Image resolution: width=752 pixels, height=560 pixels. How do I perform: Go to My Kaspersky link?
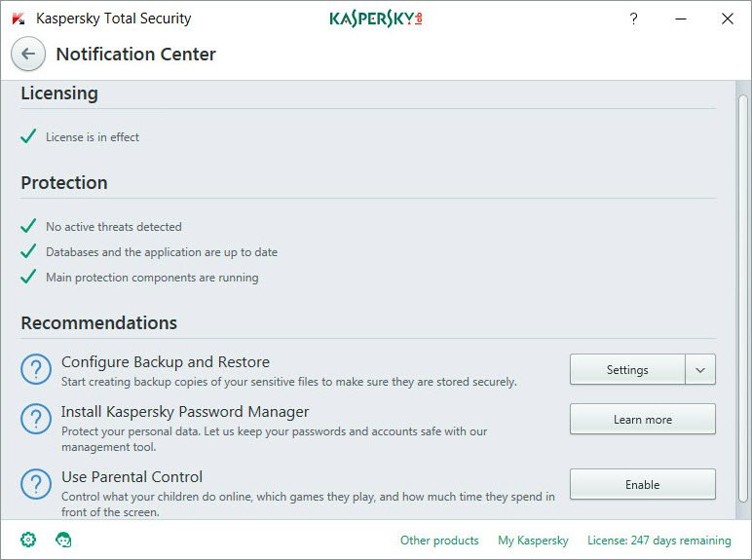533,541
